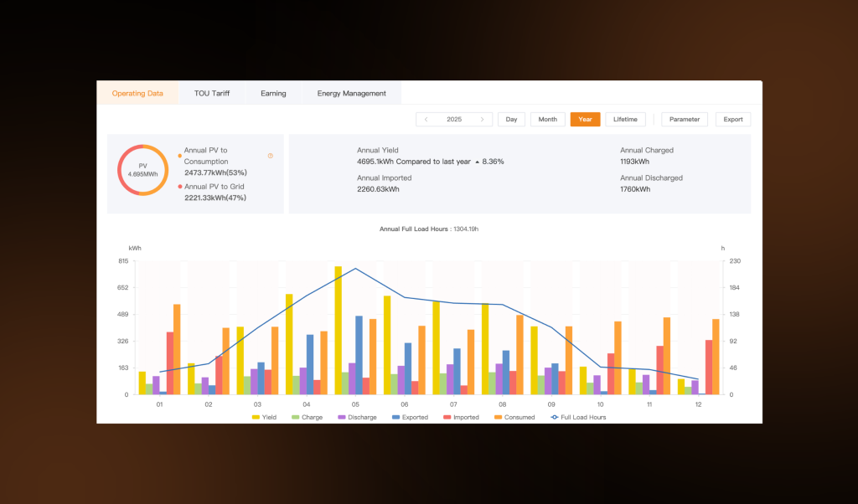Go to previous year with left chevron
The width and height of the screenshot is (858, 504).
point(426,119)
